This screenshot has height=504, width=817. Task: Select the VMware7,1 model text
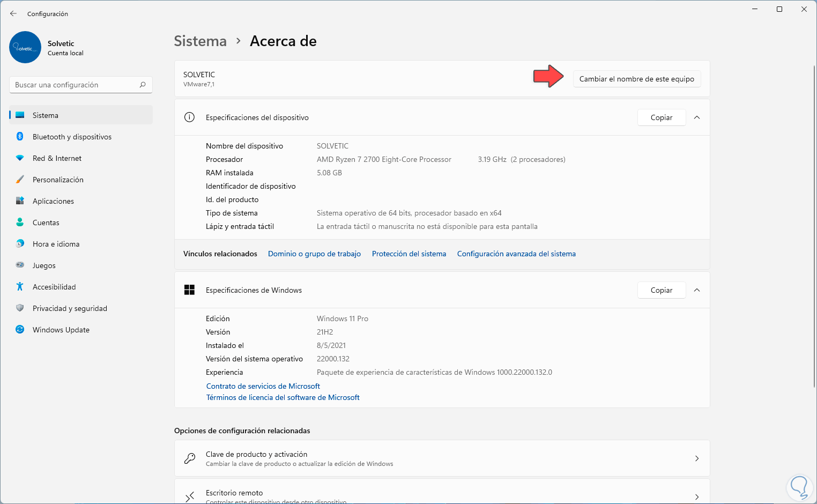point(199,84)
